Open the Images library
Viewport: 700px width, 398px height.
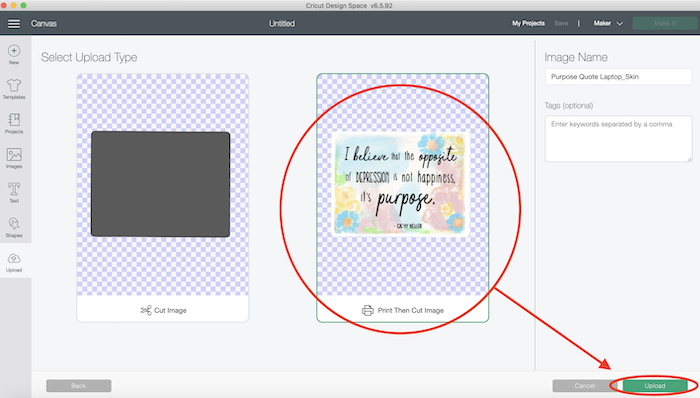point(14,158)
